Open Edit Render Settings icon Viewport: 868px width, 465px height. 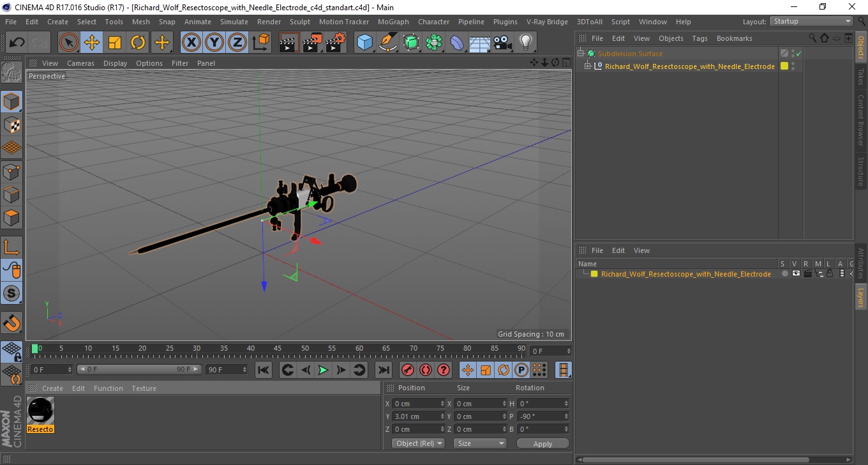click(x=336, y=43)
